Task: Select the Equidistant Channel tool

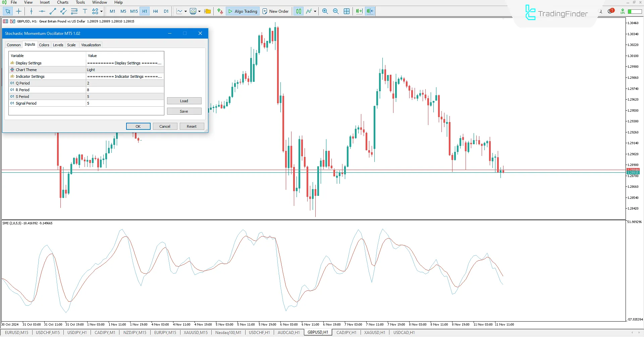Action: point(63,11)
